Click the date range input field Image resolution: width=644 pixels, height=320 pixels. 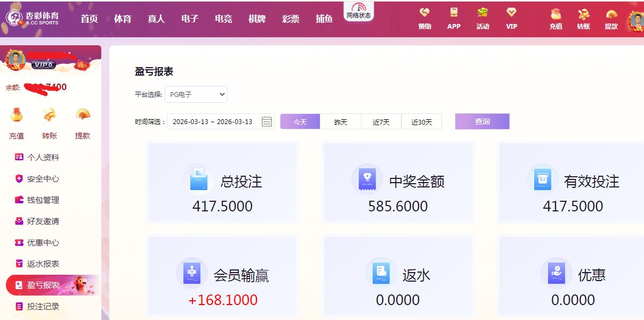pyautogui.click(x=221, y=121)
